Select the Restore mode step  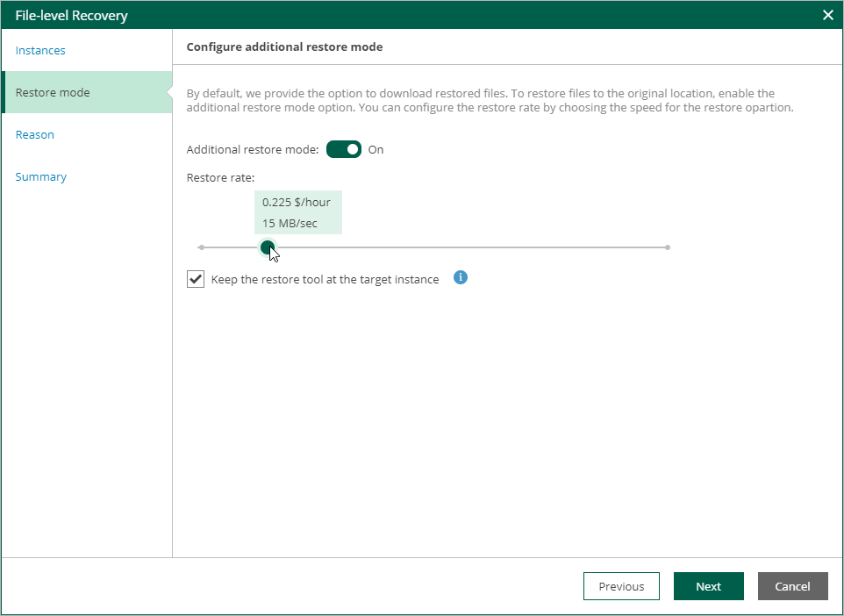click(87, 92)
